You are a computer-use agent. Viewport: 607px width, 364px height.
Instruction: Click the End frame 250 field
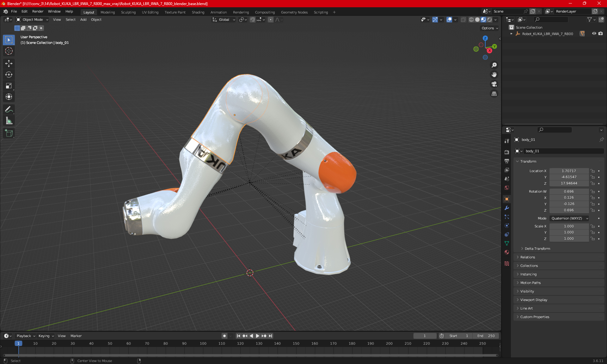(486, 336)
